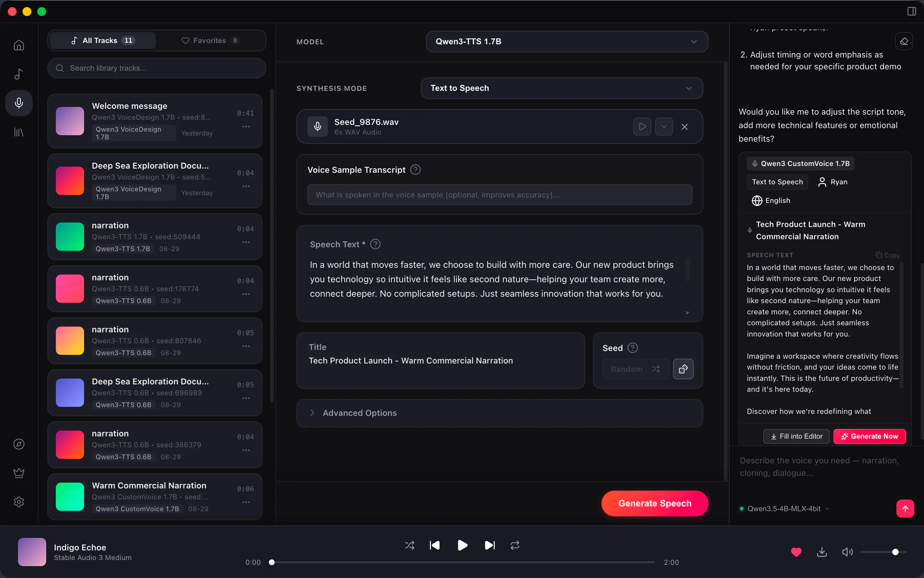
Task: Open the crown premium icon in the sidebar
Action: [x=19, y=473]
